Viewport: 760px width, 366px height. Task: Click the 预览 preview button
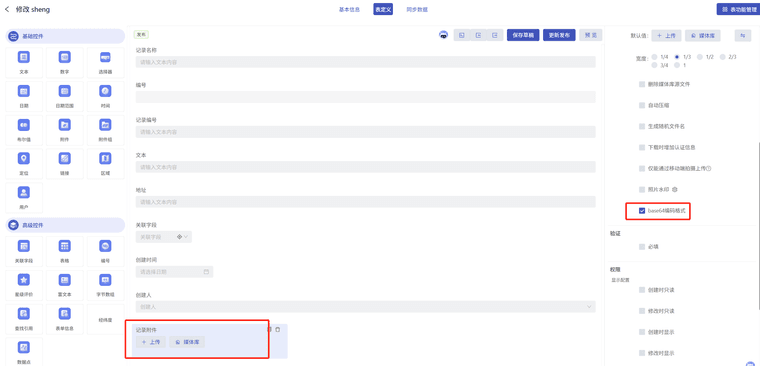[590, 35]
